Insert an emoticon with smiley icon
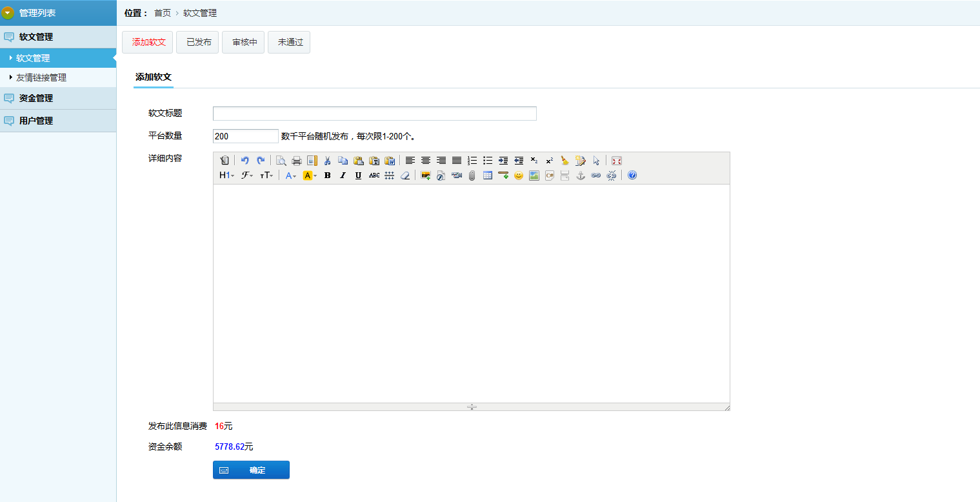Screen dimensions: 980x502 [x=519, y=176]
